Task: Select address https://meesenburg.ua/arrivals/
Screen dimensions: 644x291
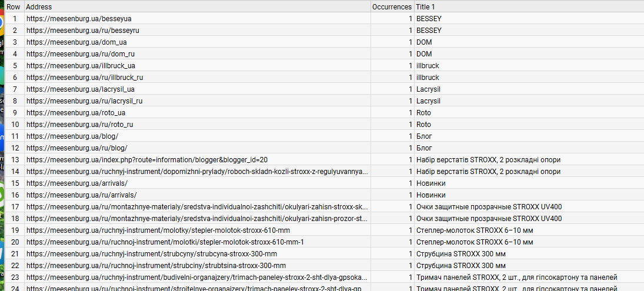Action: (x=77, y=183)
